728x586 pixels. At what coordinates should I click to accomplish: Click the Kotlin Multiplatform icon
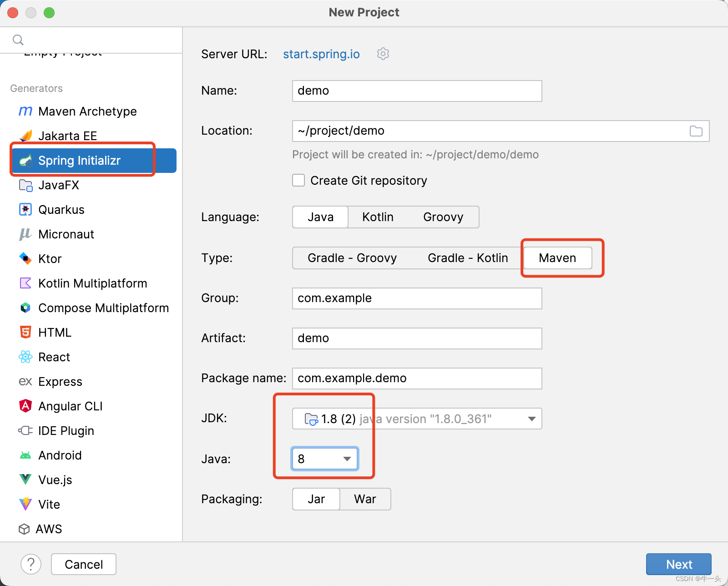coord(25,283)
